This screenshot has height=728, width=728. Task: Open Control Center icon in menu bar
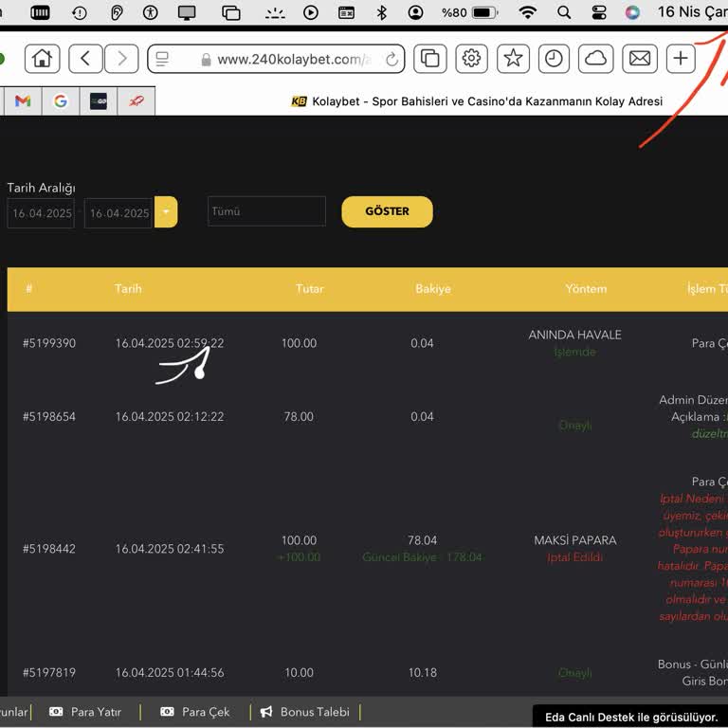click(x=599, y=12)
